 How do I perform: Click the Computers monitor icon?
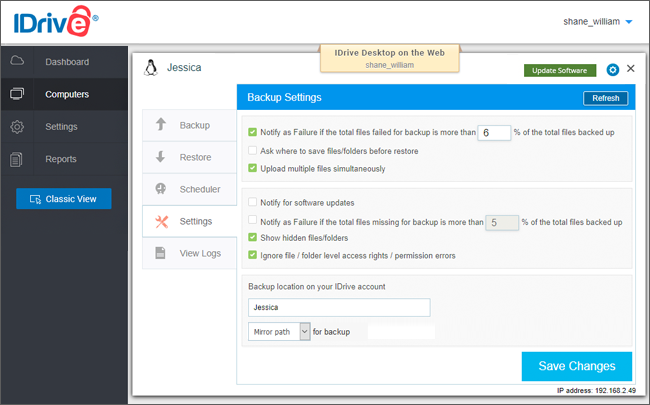17,94
